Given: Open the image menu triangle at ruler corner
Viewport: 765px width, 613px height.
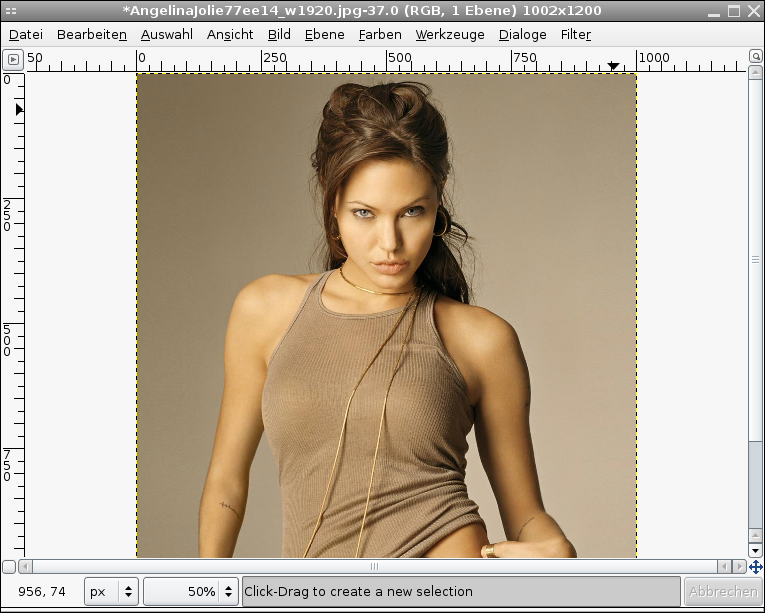Looking at the screenshot, I should click(x=12, y=59).
